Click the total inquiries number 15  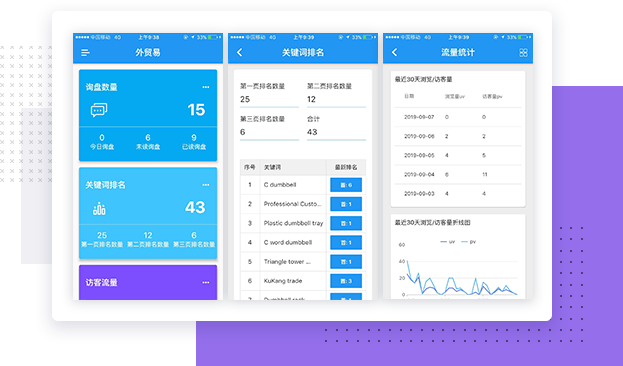[196, 110]
